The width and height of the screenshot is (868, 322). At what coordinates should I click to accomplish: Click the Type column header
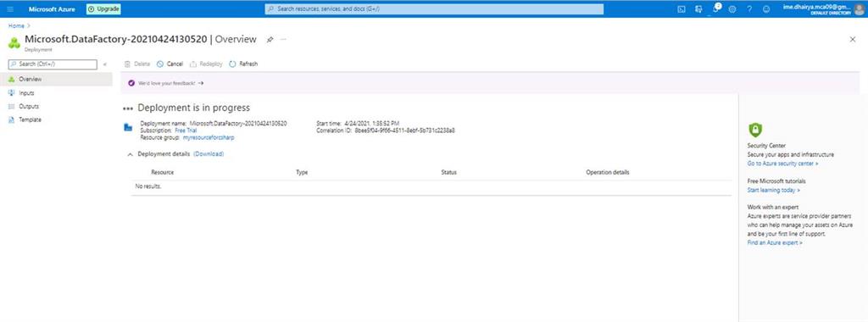302,173
